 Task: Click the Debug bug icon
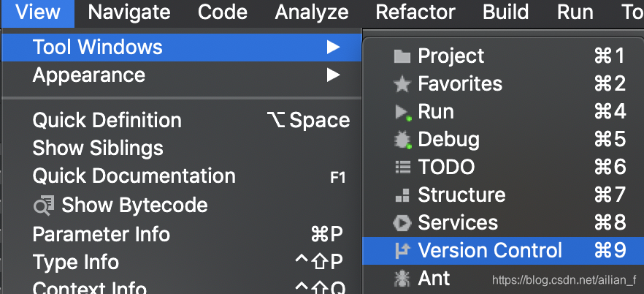(x=402, y=140)
